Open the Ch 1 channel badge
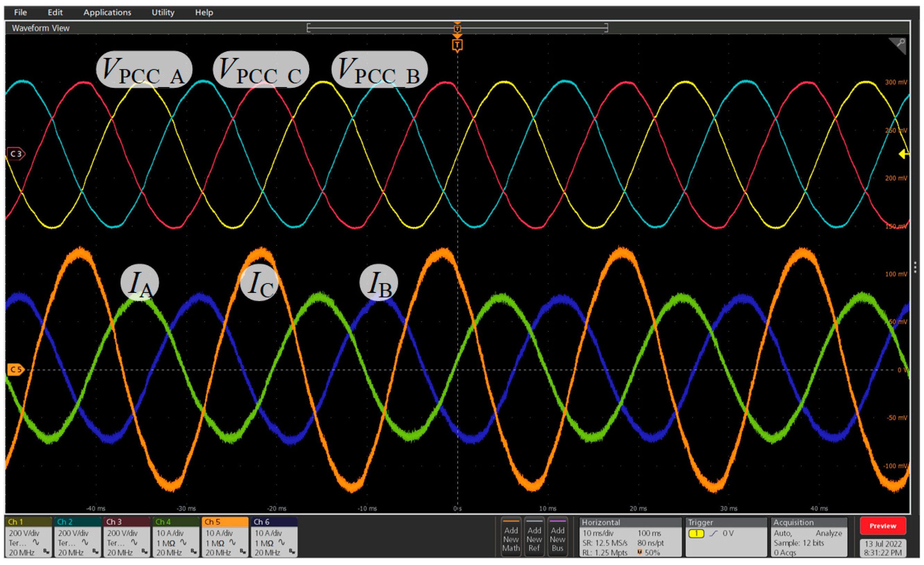The height and width of the screenshot is (565, 924). click(x=28, y=537)
